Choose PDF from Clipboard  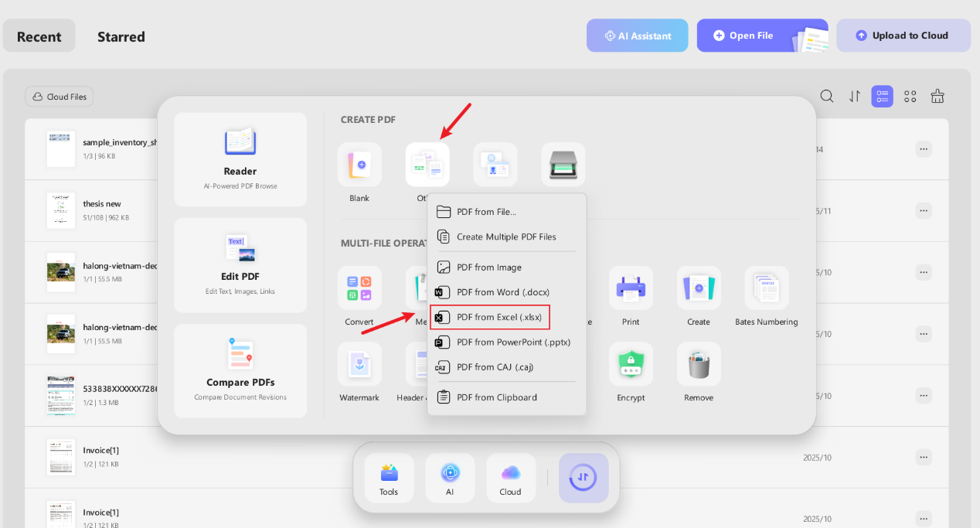[x=507, y=397]
